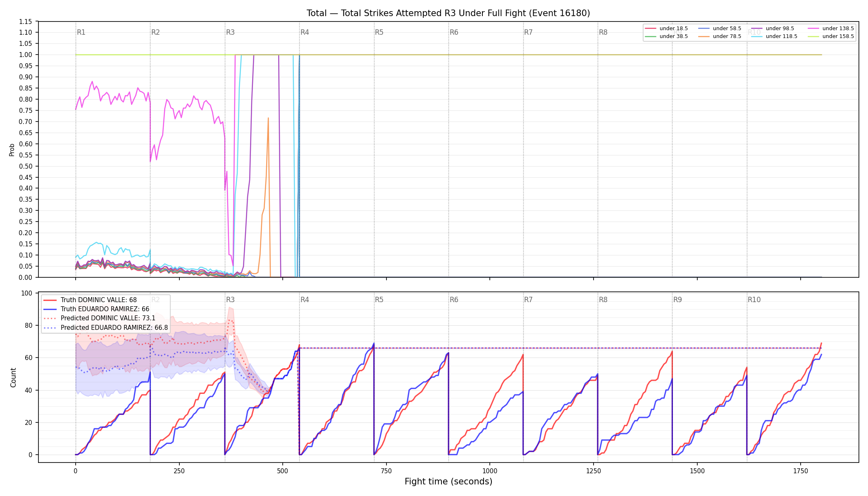
Task: Select the 'under 158.5' legend entry
Action: 831,36
